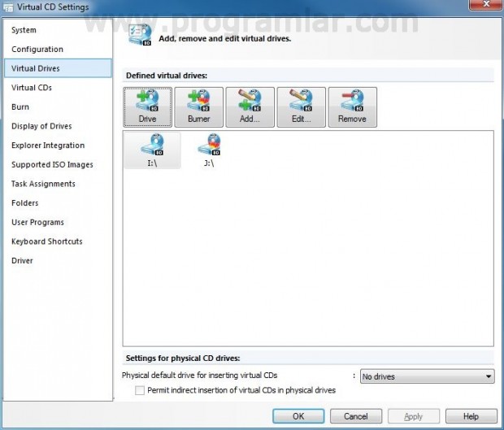Confirm settings with OK
This screenshot has width=504, height=430.
(x=298, y=416)
